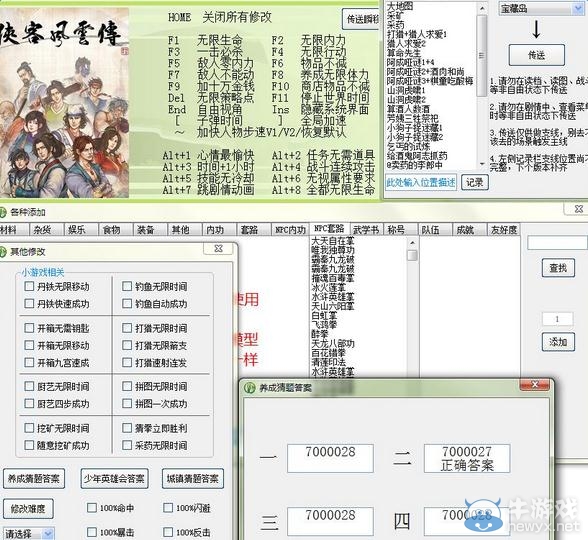Click the green icon beside 各种添加 title

tap(3, 212)
